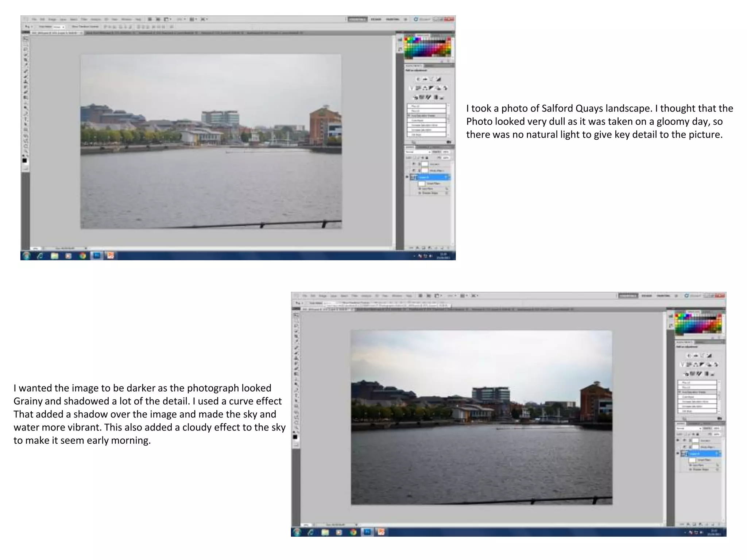Click Vibrance adjustment icon in upper Adjustments panel

pyautogui.click(x=412, y=88)
